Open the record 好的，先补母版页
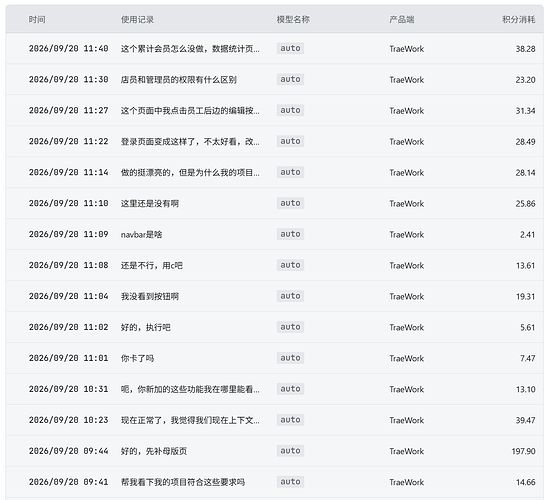The image size is (549, 500). 154,451
